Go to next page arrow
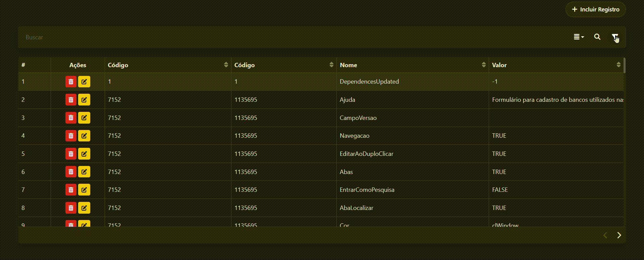The width and height of the screenshot is (644, 260). 619,235
